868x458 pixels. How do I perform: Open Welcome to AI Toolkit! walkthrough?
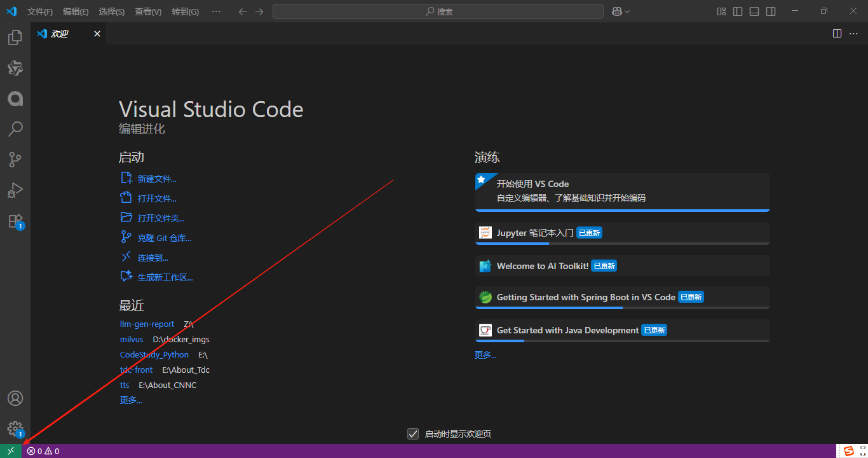point(623,266)
